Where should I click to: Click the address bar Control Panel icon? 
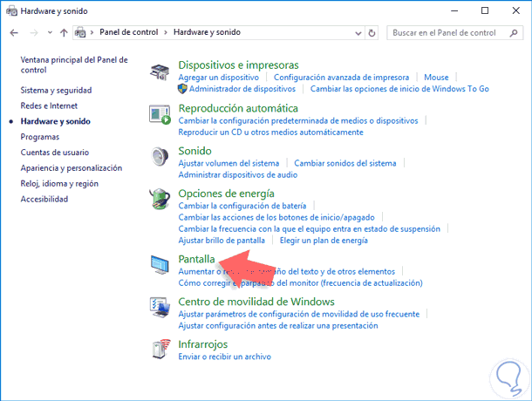pos(80,32)
